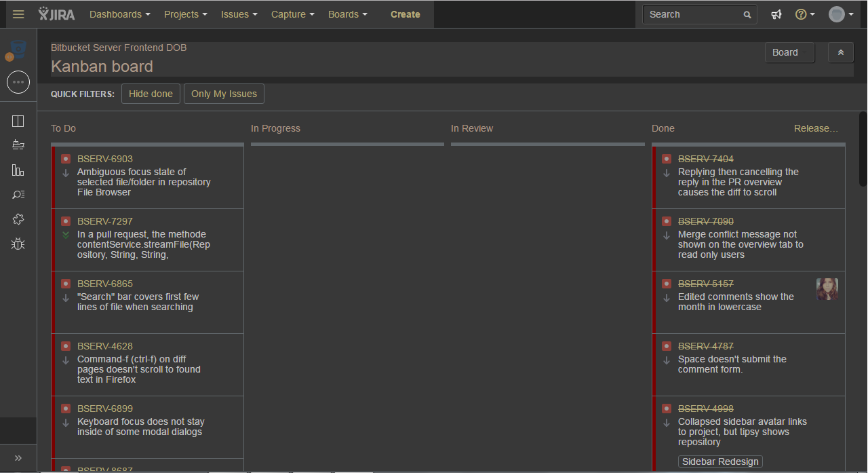
Task: Click inside the Search field
Action: 692,14
